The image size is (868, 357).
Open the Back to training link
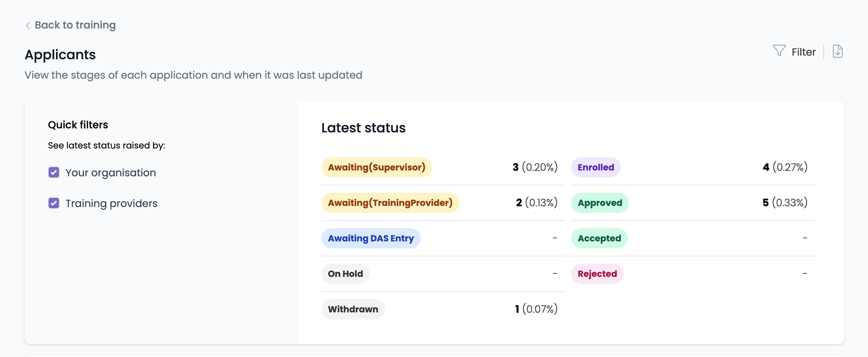tap(75, 25)
